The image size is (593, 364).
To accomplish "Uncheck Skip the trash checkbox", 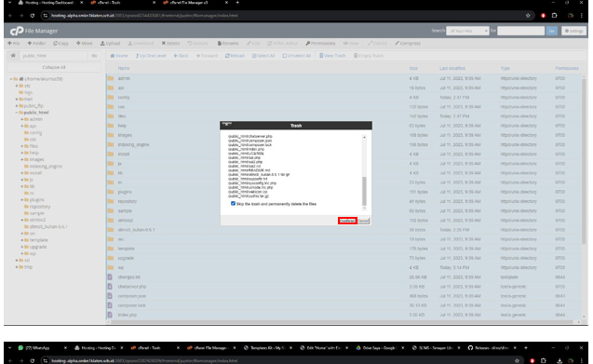I will pyautogui.click(x=233, y=204).
